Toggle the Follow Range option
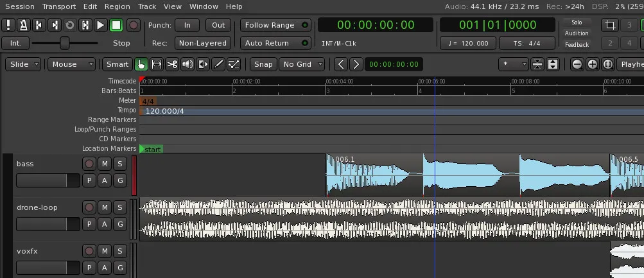 click(275, 25)
